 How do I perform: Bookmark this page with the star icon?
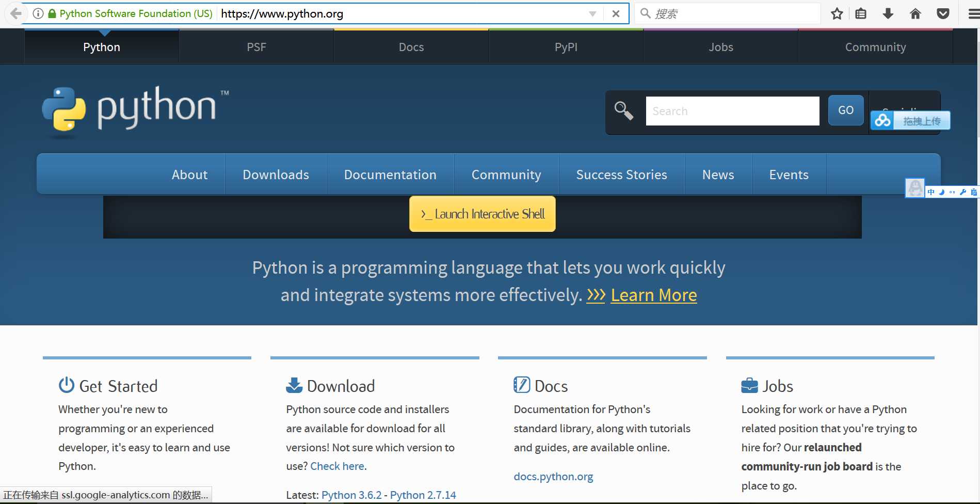click(x=837, y=14)
